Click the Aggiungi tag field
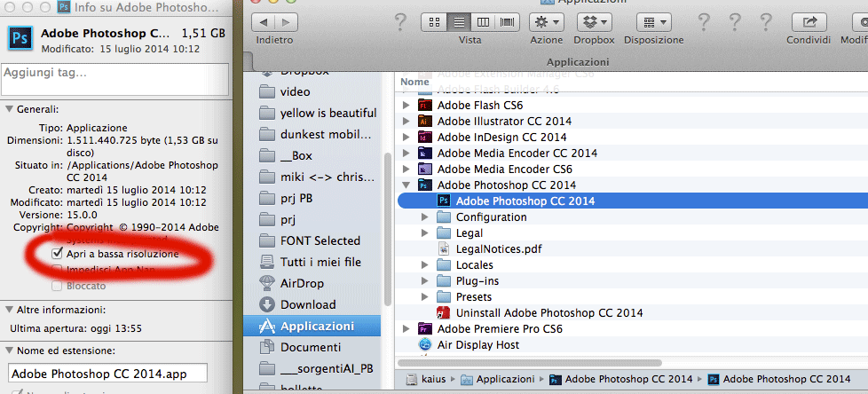The height and width of the screenshot is (394, 868). coord(115,79)
